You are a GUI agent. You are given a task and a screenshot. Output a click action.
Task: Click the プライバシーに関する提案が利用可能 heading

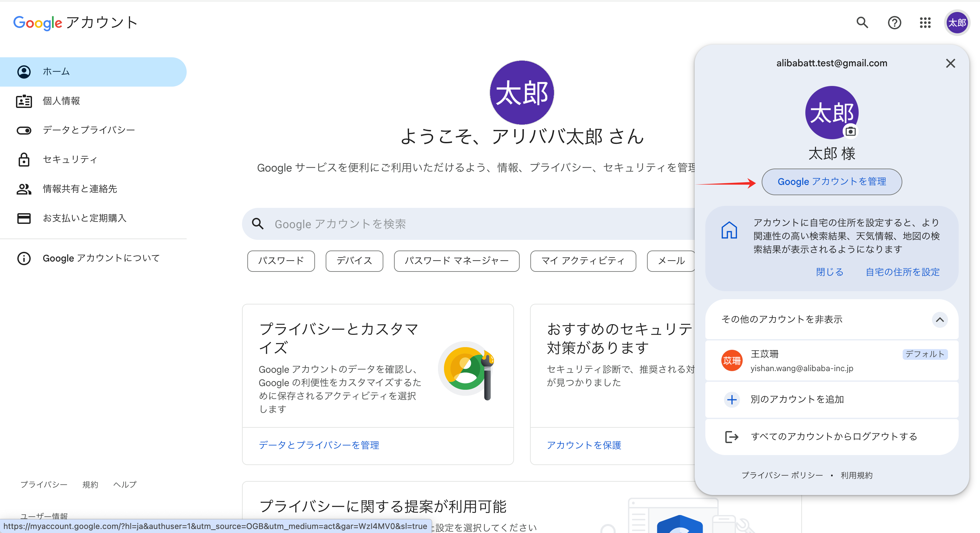(x=383, y=506)
